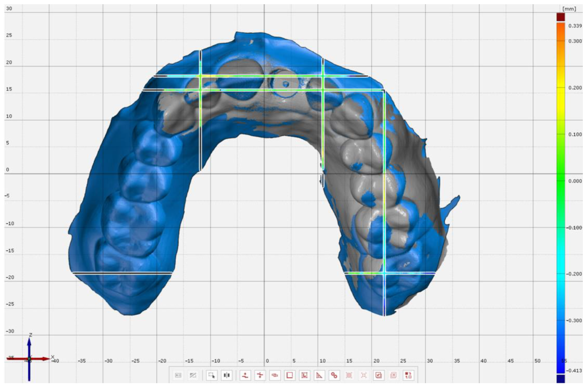This screenshot has height=386, width=588.
Task: Click the swap elements icon at toolbar end
Action: [408, 375]
